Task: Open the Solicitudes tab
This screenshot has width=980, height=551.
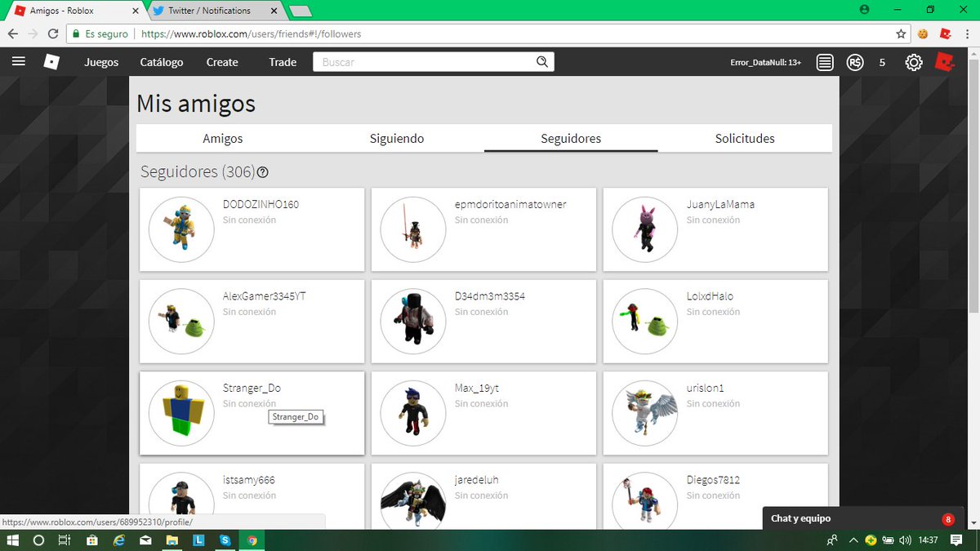Action: (x=745, y=138)
